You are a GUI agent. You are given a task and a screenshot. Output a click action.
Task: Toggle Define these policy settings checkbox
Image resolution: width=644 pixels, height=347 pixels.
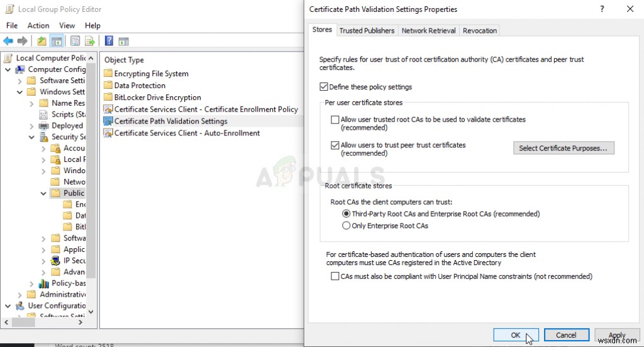point(324,87)
